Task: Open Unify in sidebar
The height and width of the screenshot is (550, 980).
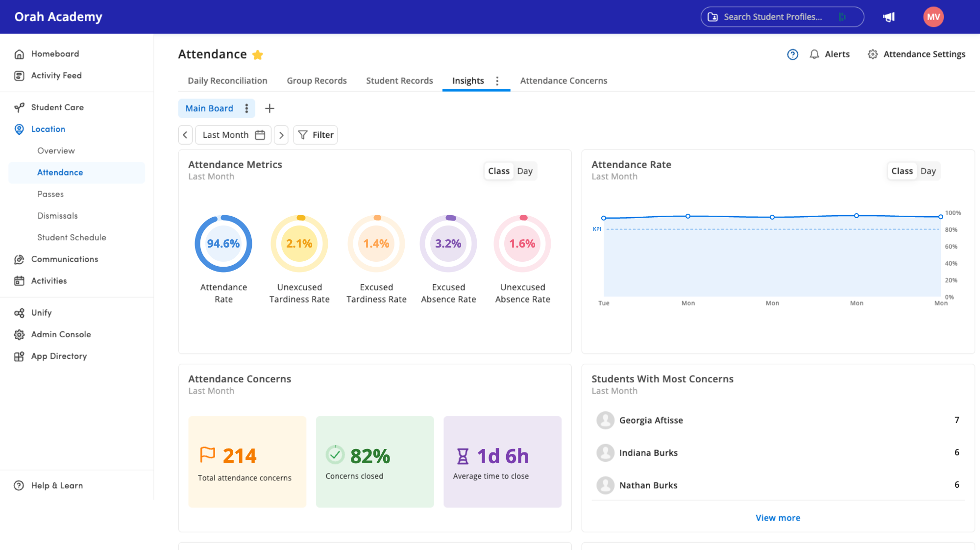Action: (x=41, y=313)
